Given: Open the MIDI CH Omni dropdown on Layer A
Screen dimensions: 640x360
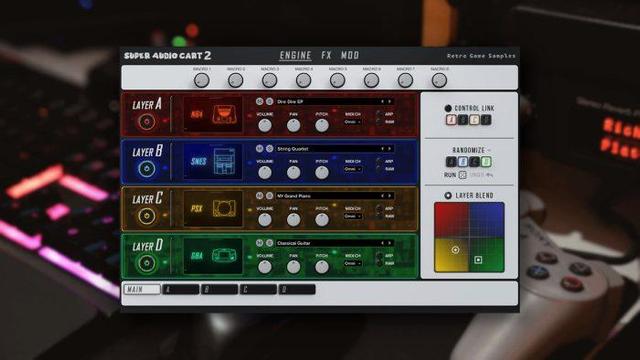Looking at the screenshot, I should (353, 122).
